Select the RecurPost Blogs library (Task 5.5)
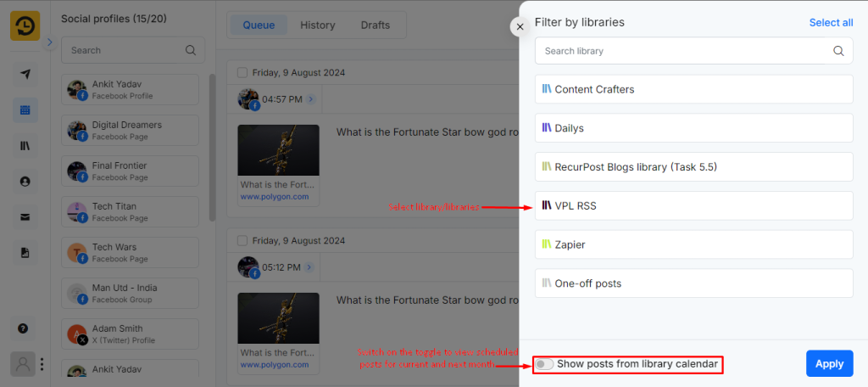The width and height of the screenshot is (868, 387). [693, 167]
